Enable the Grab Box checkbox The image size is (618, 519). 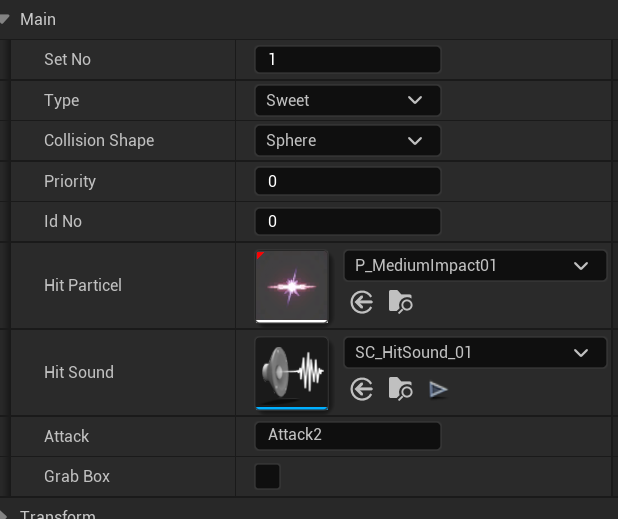point(268,476)
